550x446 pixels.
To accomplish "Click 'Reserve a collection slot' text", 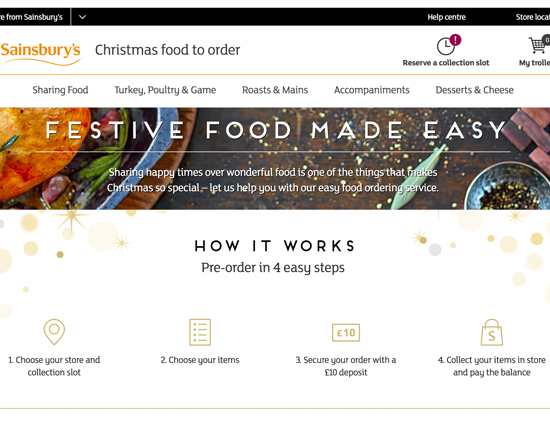I will pos(446,63).
